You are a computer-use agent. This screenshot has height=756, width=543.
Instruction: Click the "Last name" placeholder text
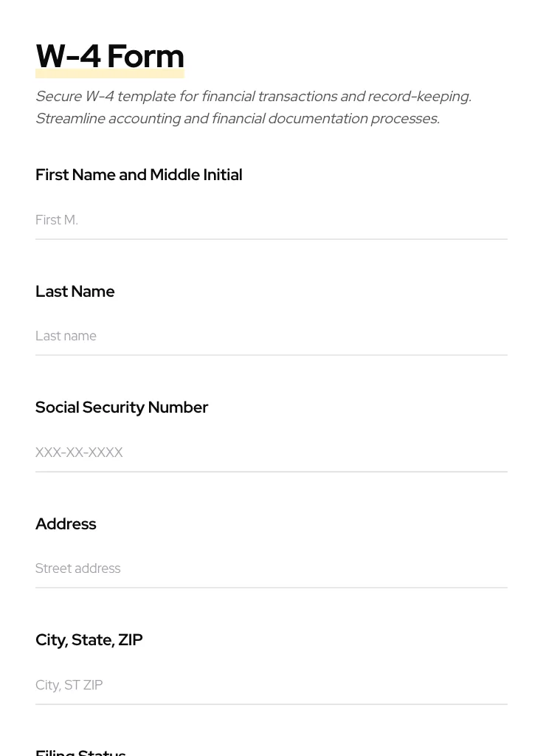click(66, 336)
